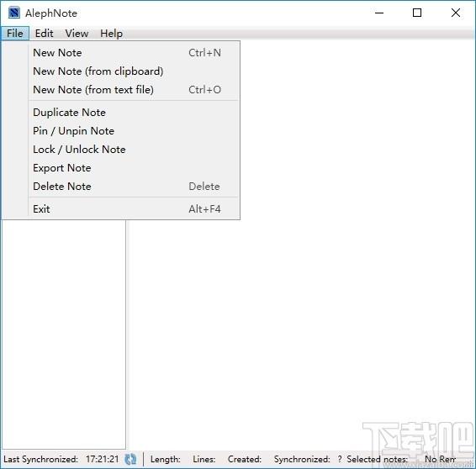This screenshot has width=476, height=469.
Task: Collapse the open File menu
Action: (x=15, y=33)
